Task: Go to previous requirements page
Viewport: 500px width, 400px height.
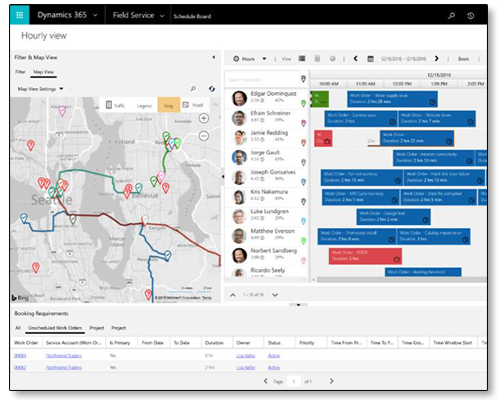Action: click(x=265, y=381)
